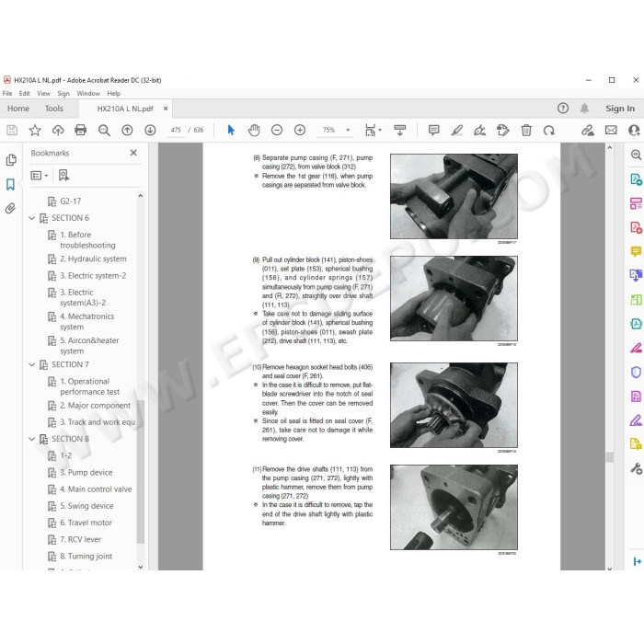Zoom in with plus icon
This screenshot has width=644, height=644.
pos(300,131)
